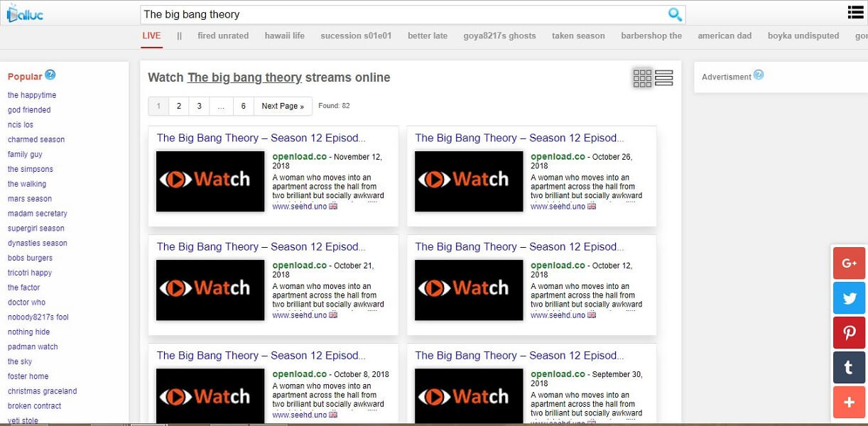Image resolution: width=868 pixels, height=426 pixels.
Task: Open the hamburger menu icon
Action: tap(855, 12)
